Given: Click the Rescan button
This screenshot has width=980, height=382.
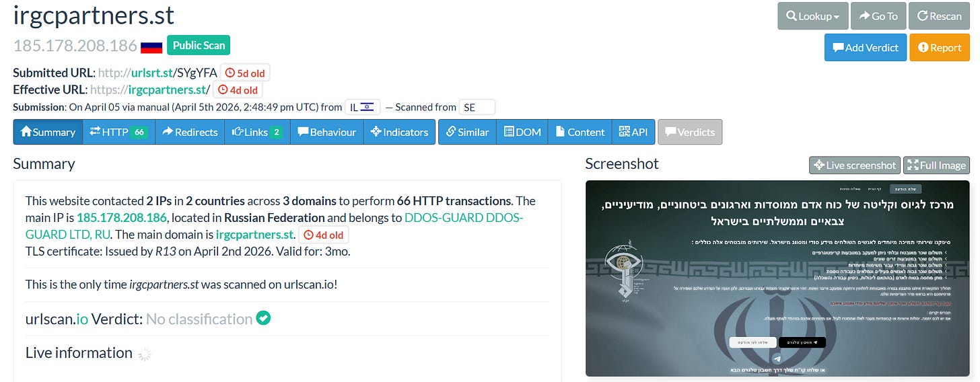Looking at the screenshot, I should [939, 16].
